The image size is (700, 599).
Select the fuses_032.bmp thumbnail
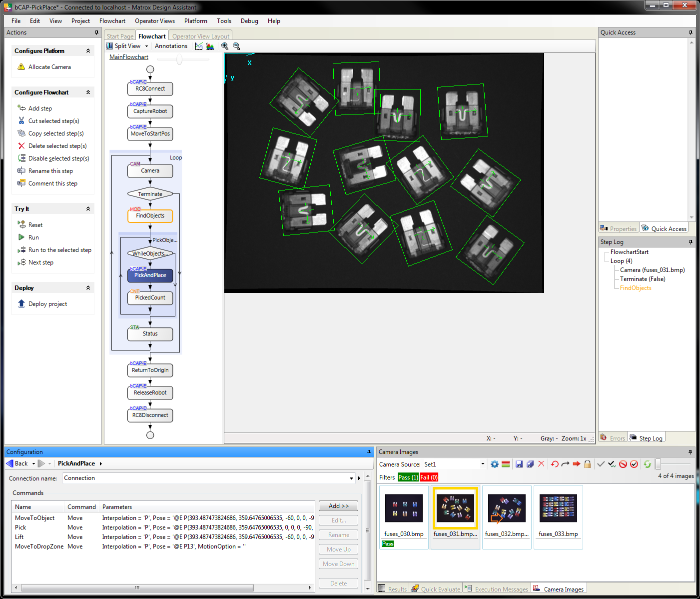(507, 517)
